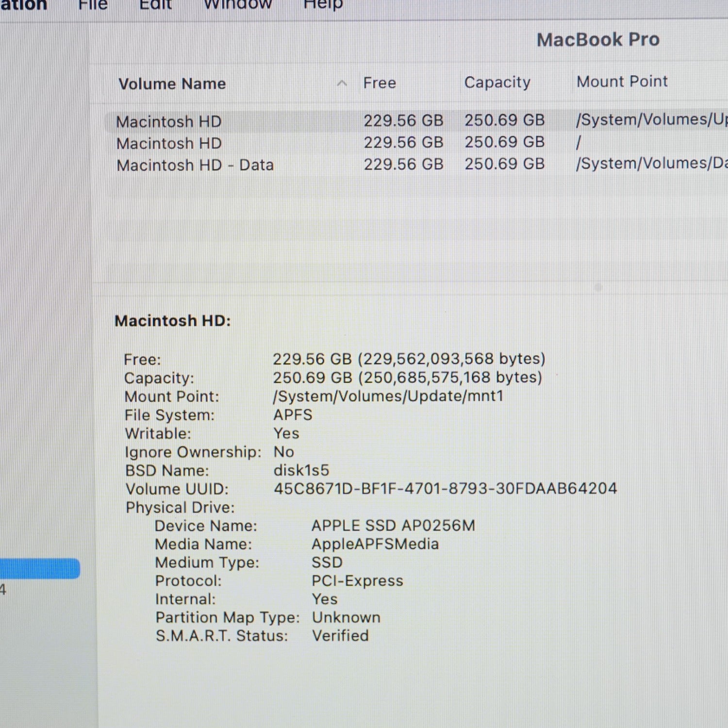
Task: Click the 'Partition Map Type:' label
Action: [x=228, y=618]
